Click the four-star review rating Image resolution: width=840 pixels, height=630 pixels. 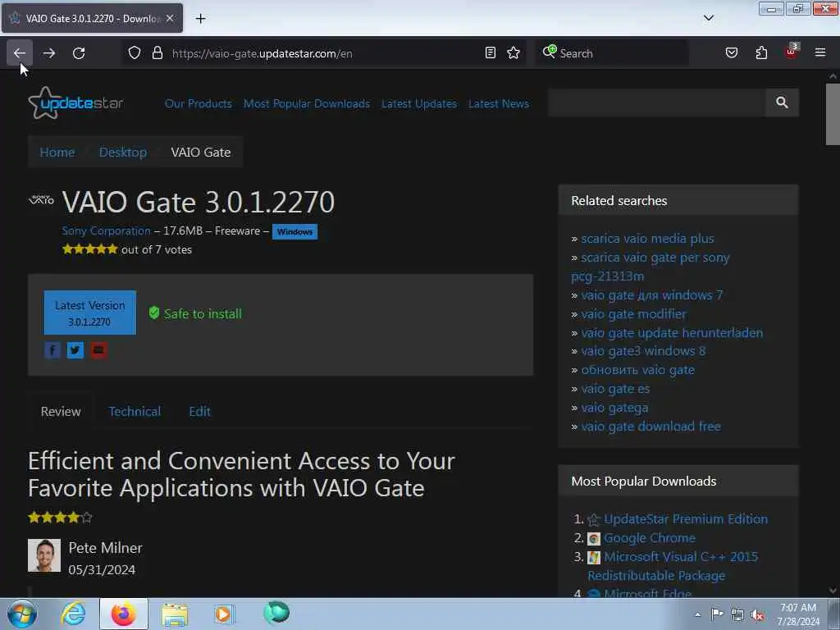[x=60, y=518]
